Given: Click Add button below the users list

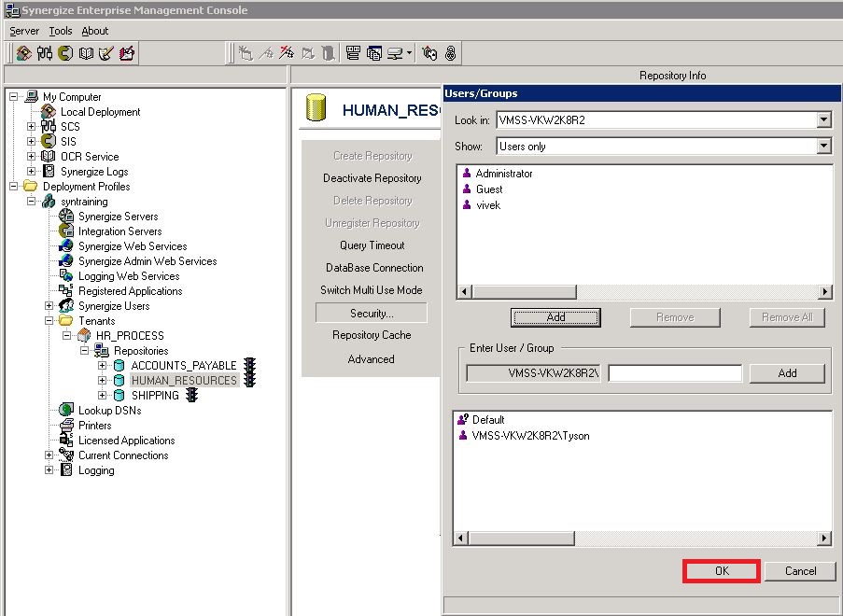Looking at the screenshot, I should (x=555, y=317).
